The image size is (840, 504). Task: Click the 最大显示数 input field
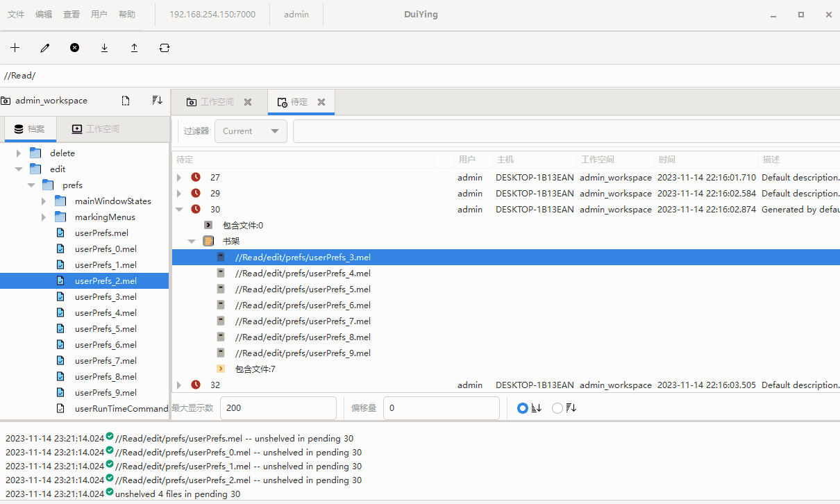pos(278,408)
